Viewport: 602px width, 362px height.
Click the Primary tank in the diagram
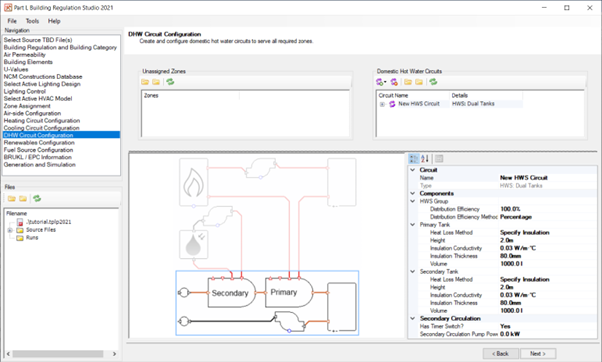coord(289,293)
